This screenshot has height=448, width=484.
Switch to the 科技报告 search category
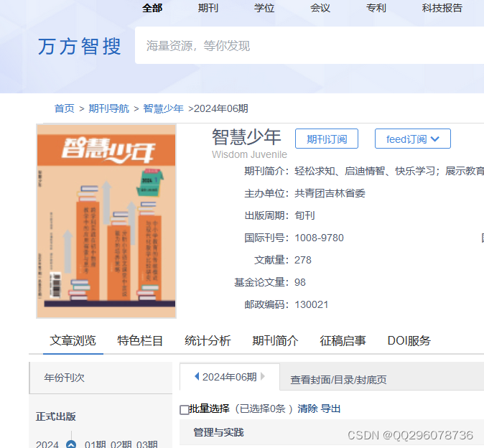pyautogui.click(x=442, y=8)
